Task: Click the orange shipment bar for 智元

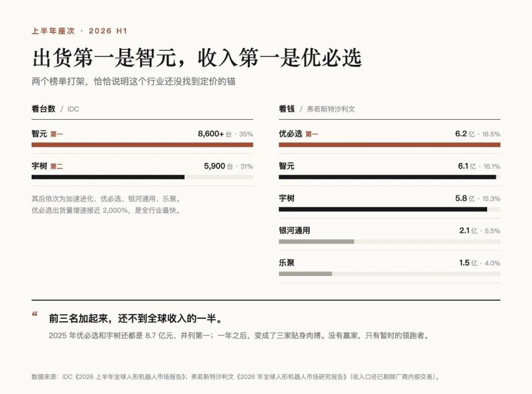Action: tap(142, 145)
